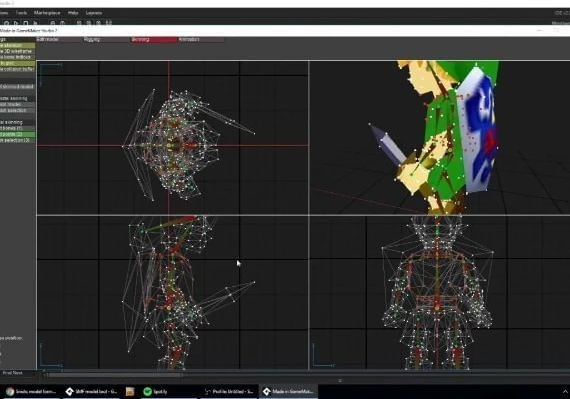Open the Layouts menu
The width and height of the screenshot is (570, 399).
94,13
